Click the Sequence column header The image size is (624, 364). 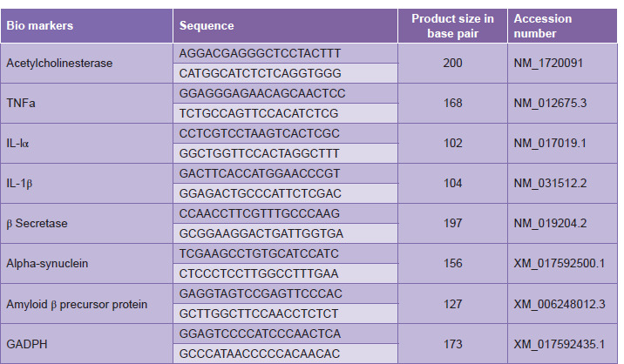[x=207, y=26]
